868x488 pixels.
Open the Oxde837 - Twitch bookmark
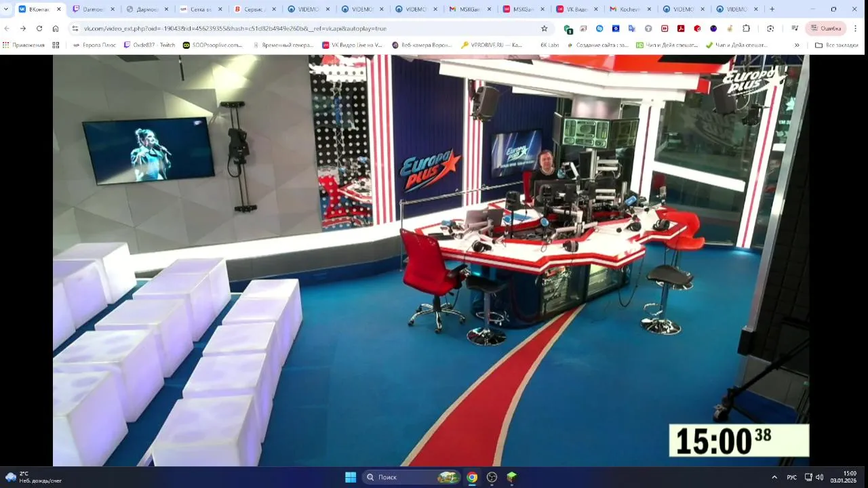click(149, 45)
